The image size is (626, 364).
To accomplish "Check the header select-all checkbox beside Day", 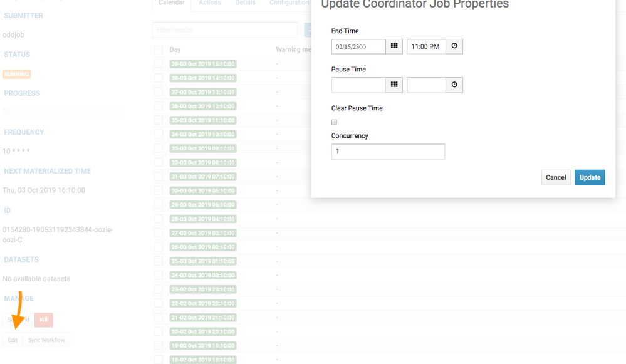I will pyautogui.click(x=159, y=50).
